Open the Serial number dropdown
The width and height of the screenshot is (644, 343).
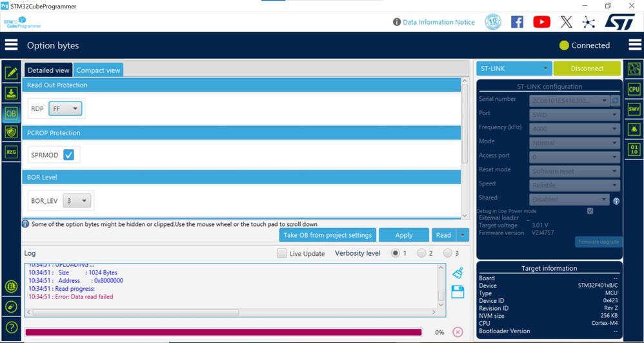point(569,101)
